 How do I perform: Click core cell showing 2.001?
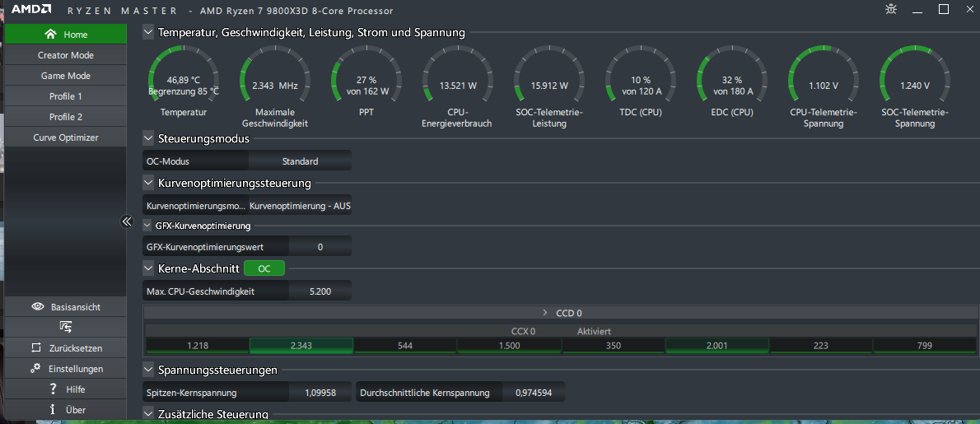716,345
